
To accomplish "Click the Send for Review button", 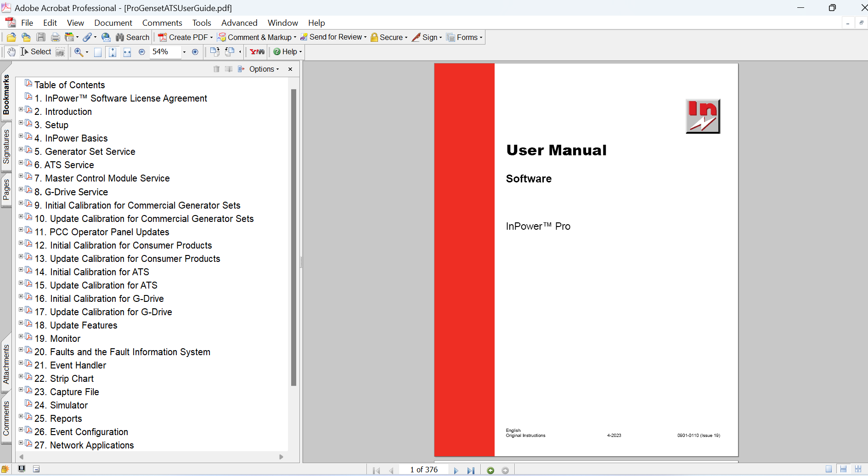I will [333, 37].
